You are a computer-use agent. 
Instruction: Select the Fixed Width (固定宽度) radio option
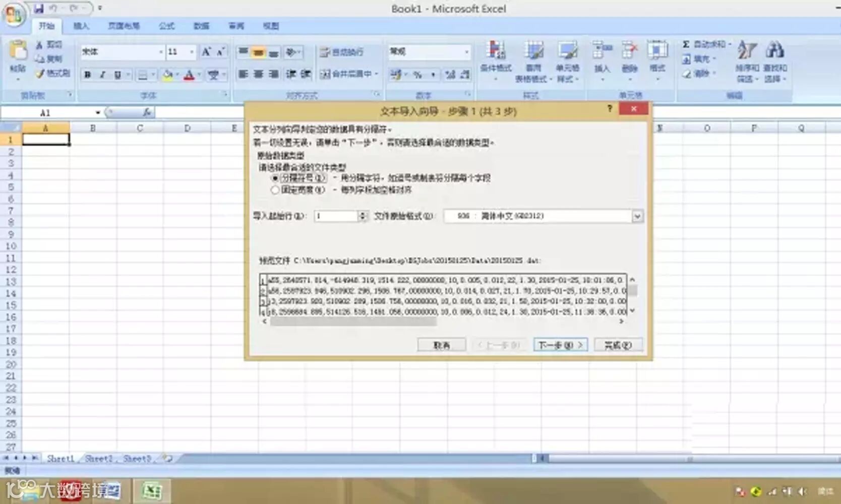click(275, 190)
